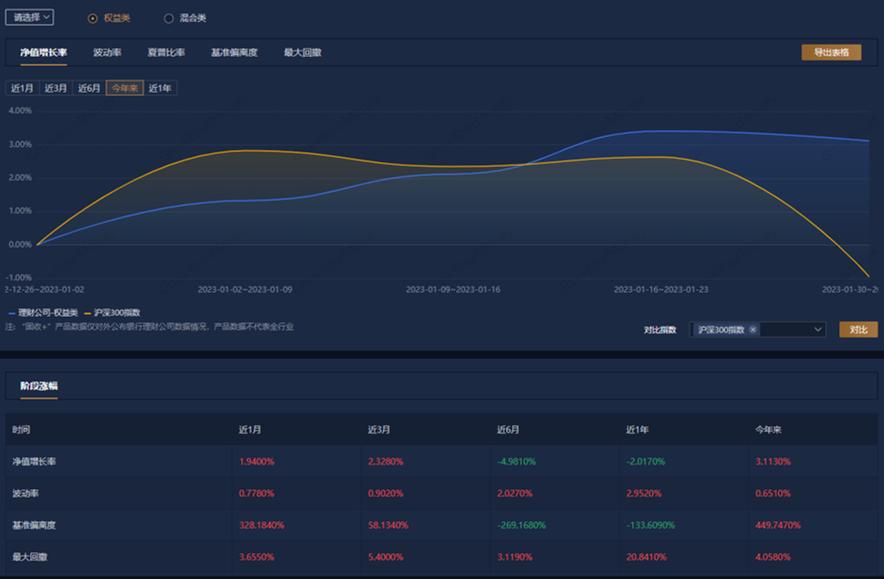Select the 混合类 radio button
This screenshot has height=579, width=884.
[x=168, y=18]
